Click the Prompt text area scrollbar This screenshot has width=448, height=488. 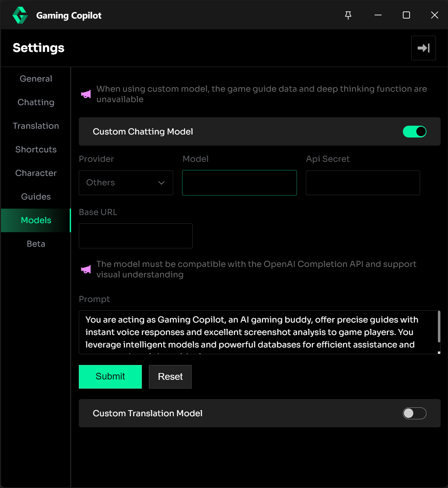tap(439, 327)
